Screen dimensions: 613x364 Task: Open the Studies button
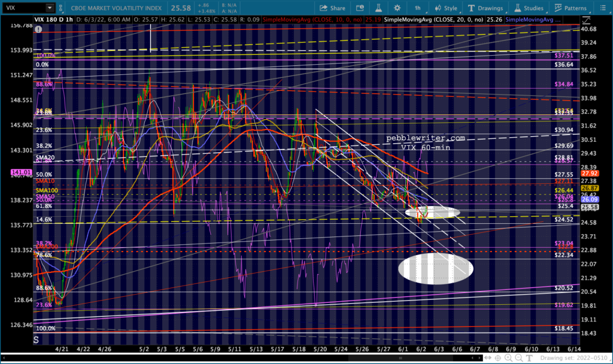point(529,8)
